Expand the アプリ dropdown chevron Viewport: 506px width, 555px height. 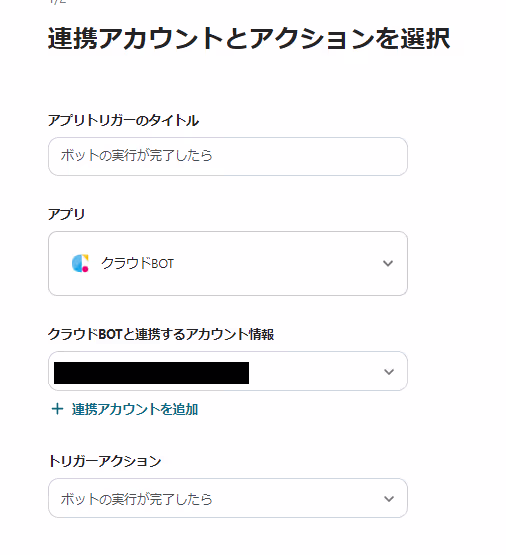pyautogui.click(x=388, y=263)
